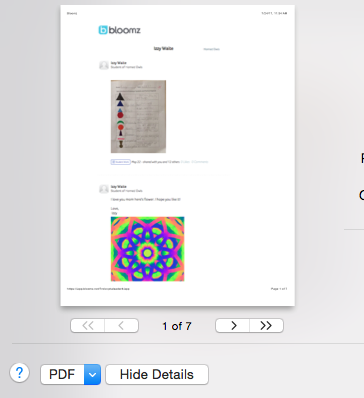
Task: Click the centered name heading in preview
Action: [163, 49]
